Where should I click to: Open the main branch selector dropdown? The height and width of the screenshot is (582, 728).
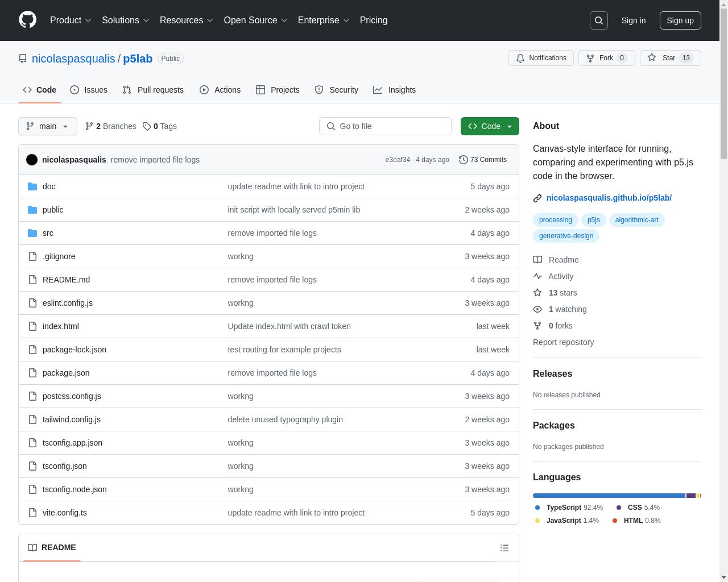point(48,126)
